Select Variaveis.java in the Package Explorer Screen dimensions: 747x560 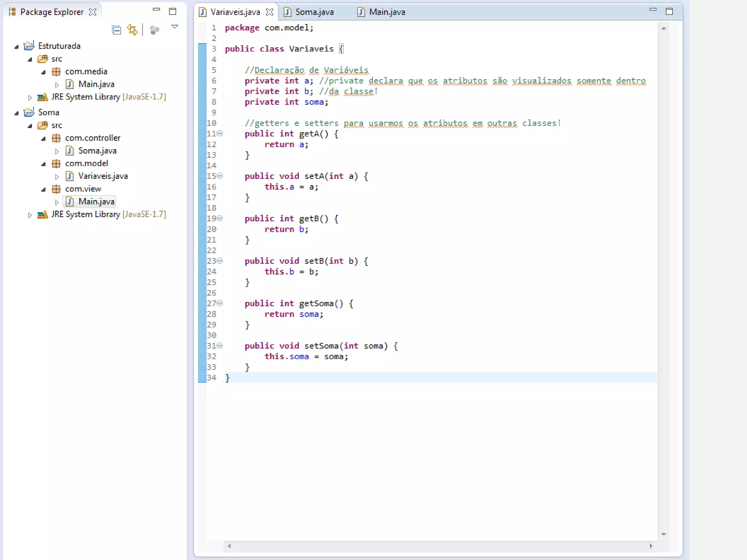point(103,176)
